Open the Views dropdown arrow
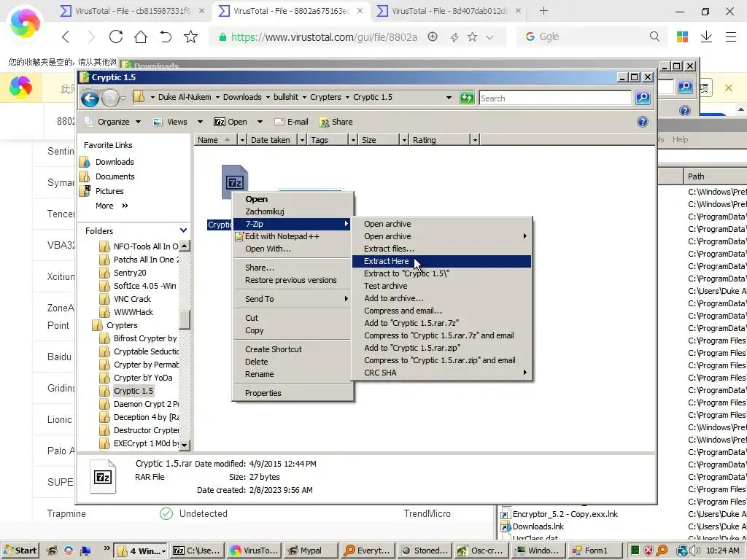 pyautogui.click(x=200, y=122)
